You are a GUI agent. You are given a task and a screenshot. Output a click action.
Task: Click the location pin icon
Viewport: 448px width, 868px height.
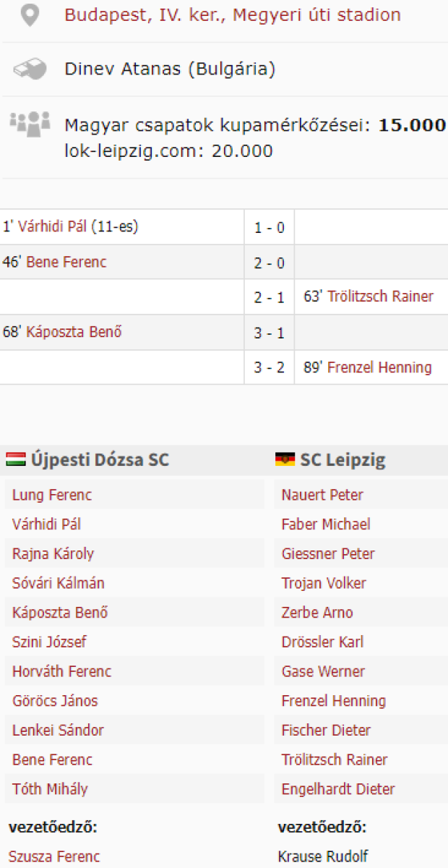pos(29,15)
